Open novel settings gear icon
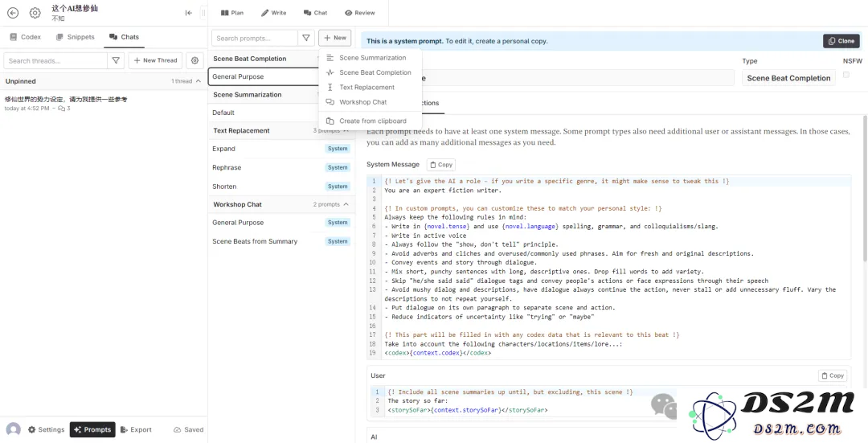 coord(35,13)
